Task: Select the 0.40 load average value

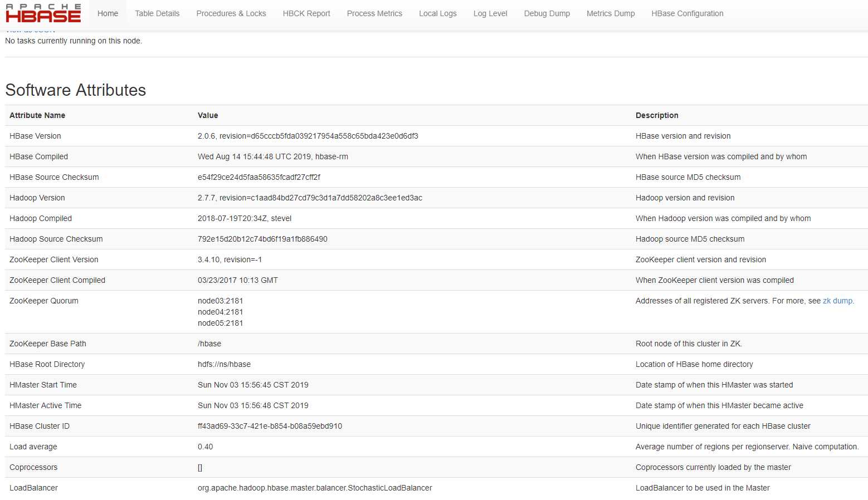Action: click(x=206, y=447)
